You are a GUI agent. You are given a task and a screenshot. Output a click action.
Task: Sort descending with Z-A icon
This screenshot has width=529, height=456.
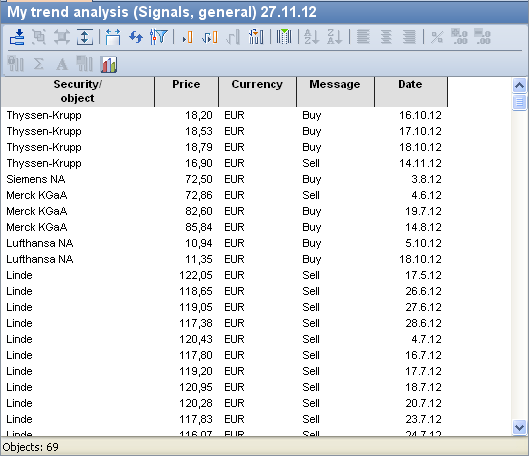pyautogui.click(x=335, y=37)
